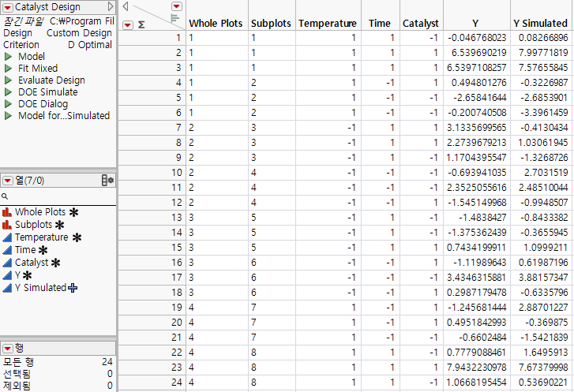The height and width of the screenshot is (392, 574).
Task: Select the Y column header
Action: 476,24
